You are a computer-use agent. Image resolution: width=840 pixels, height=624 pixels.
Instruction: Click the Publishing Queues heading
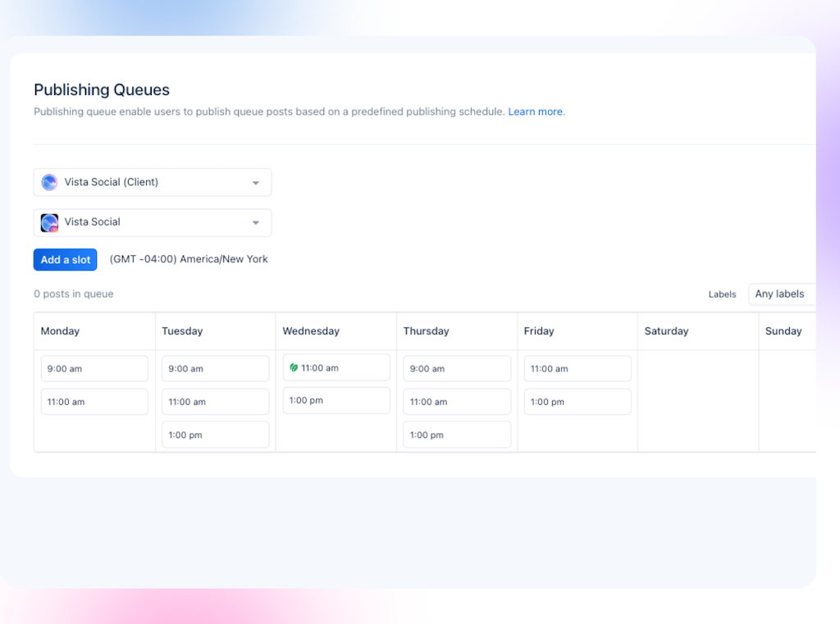click(x=102, y=90)
